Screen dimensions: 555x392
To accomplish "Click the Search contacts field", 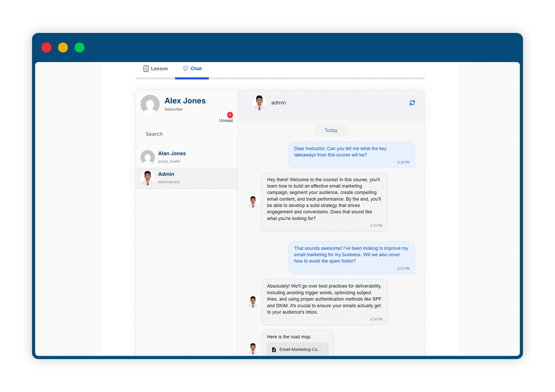I will [x=187, y=134].
